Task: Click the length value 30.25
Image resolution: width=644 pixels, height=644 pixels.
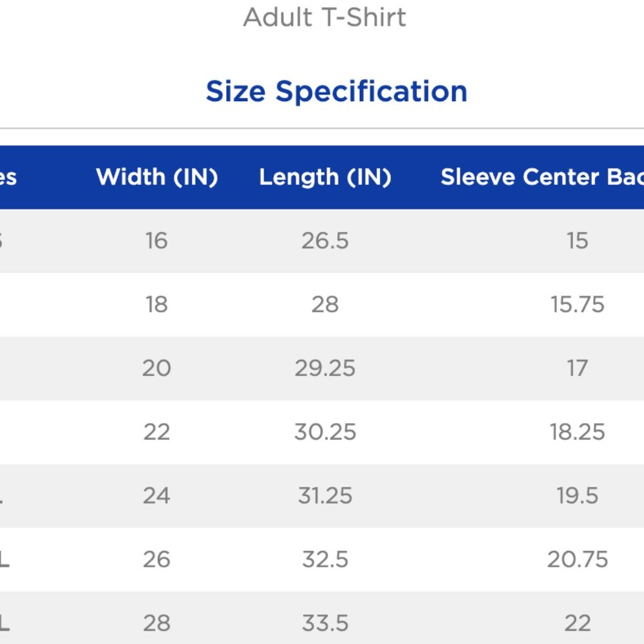Action: (325, 432)
